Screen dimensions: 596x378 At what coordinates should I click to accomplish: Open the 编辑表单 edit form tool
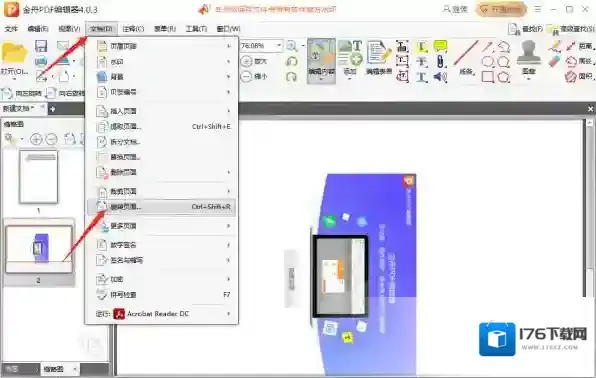tap(379, 58)
